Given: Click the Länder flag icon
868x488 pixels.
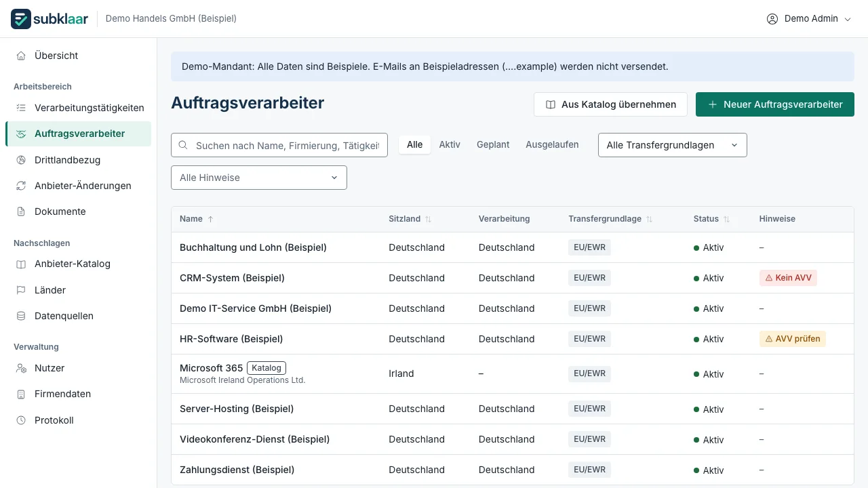Looking at the screenshot, I should [21, 290].
